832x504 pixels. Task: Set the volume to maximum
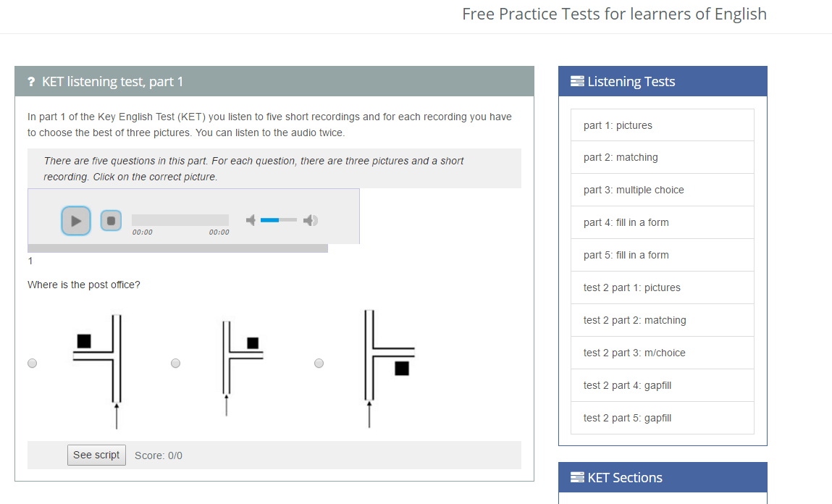pos(311,220)
